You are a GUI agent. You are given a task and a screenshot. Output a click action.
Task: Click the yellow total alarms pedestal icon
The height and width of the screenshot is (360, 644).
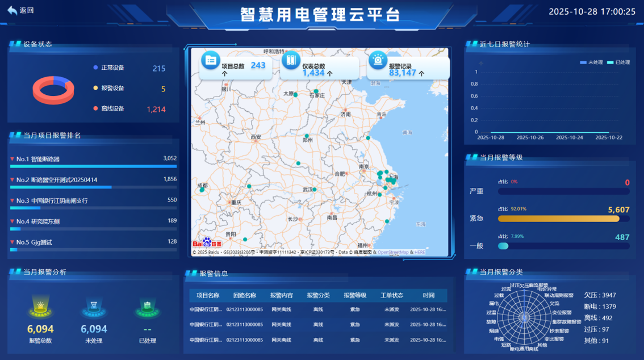point(40,307)
